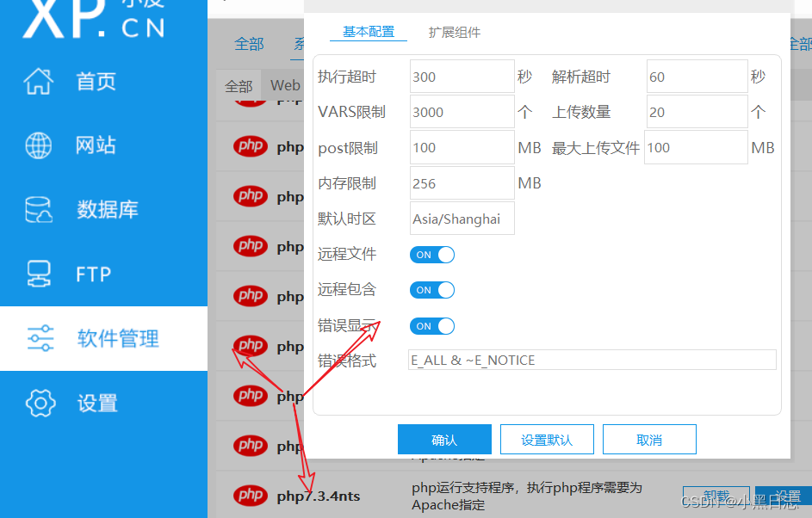Click the php icon next to php7.3.4nts
Viewport: 812px width, 518px height.
pyautogui.click(x=251, y=496)
